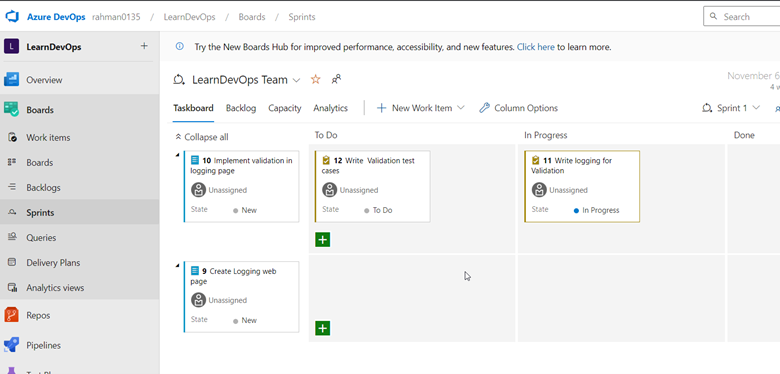Open the Pipelines section icon
Image resolution: width=780 pixels, height=374 pixels.
pyautogui.click(x=11, y=345)
